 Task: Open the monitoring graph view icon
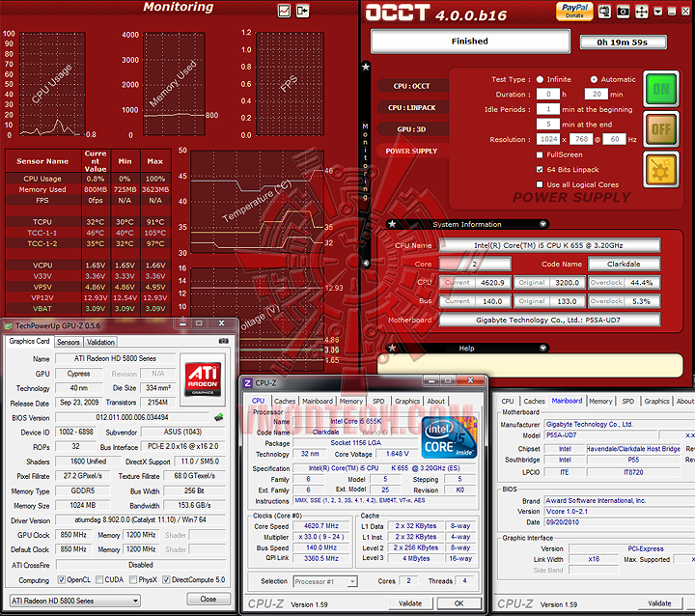(x=284, y=11)
